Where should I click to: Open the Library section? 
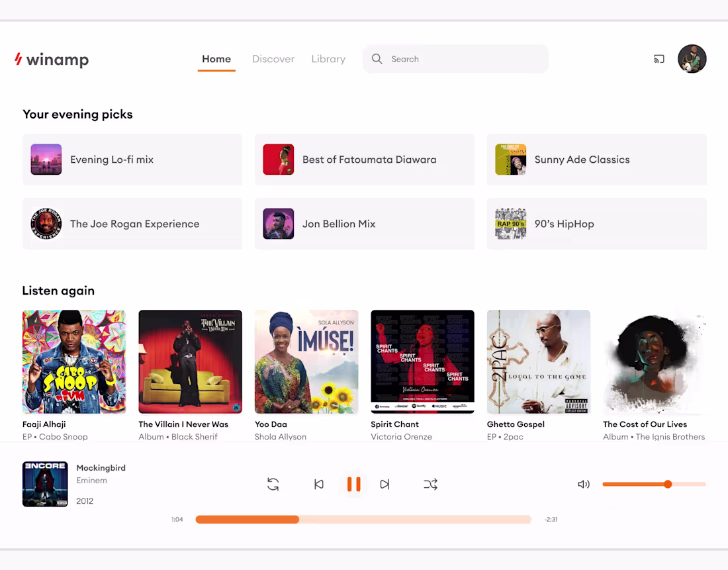tap(328, 59)
